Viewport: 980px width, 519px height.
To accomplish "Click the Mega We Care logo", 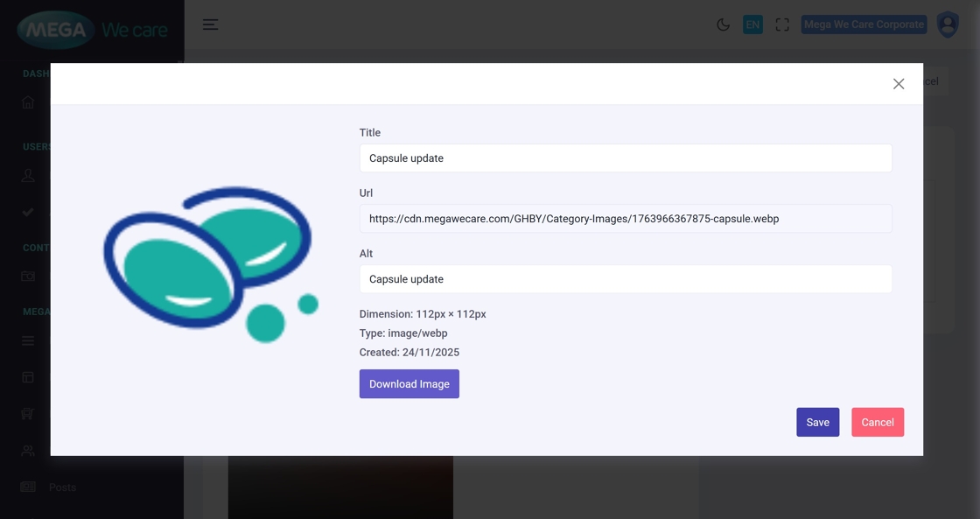I will point(92,30).
